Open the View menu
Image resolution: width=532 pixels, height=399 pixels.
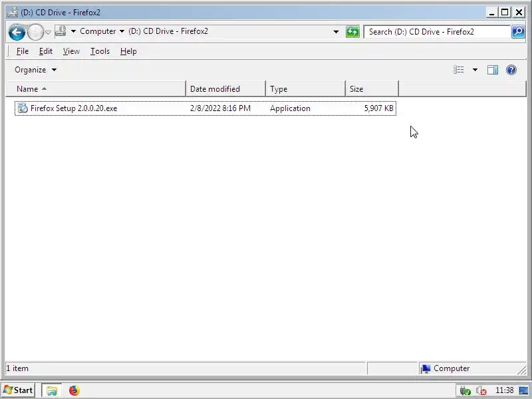pos(71,51)
